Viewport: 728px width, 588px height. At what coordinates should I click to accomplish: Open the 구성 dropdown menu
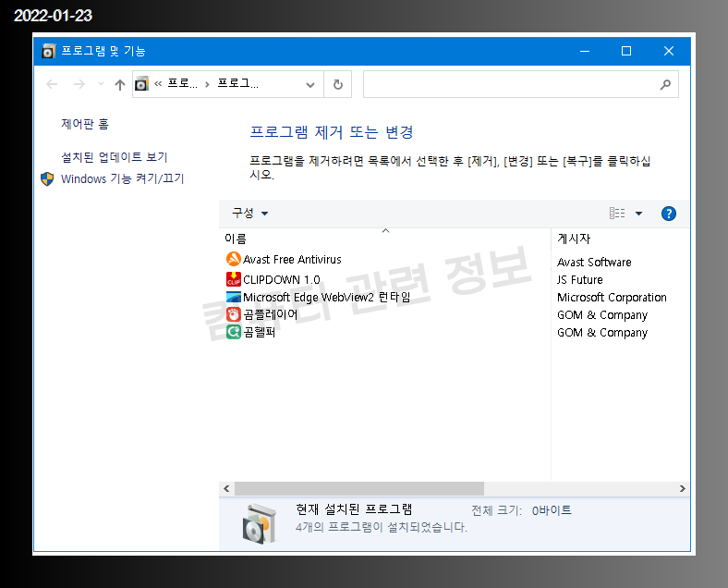[x=249, y=214]
